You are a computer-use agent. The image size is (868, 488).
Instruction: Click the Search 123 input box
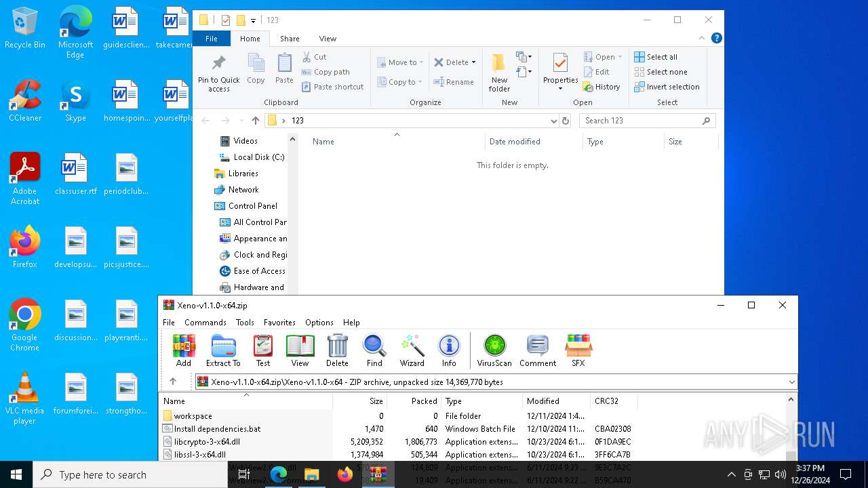coord(647,121)
